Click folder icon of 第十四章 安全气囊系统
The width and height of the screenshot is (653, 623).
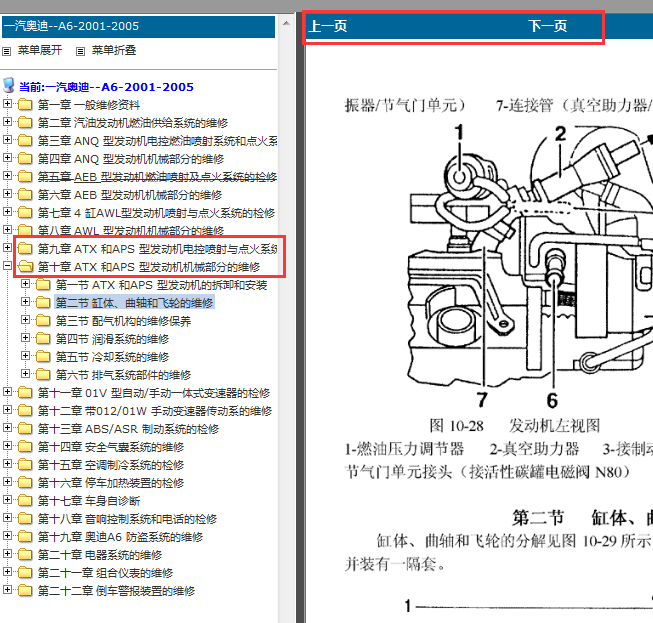pos(25,446)
